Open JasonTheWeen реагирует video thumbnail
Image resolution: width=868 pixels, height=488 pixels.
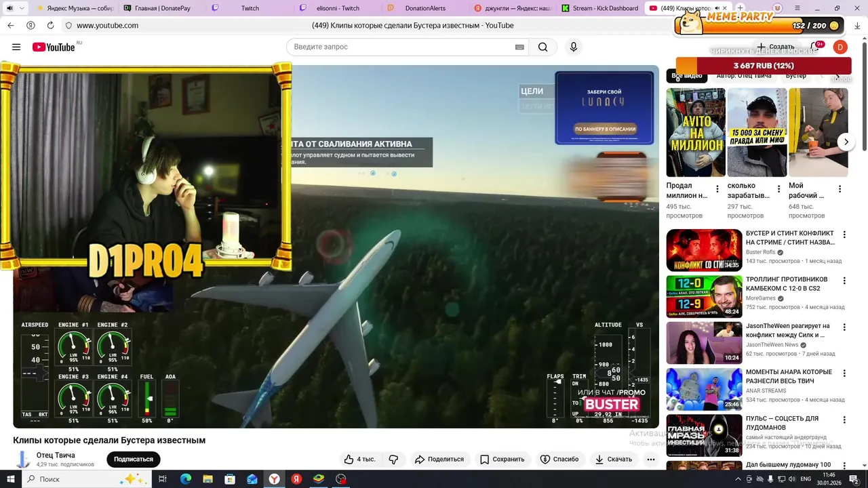click(x=704, y=343)
